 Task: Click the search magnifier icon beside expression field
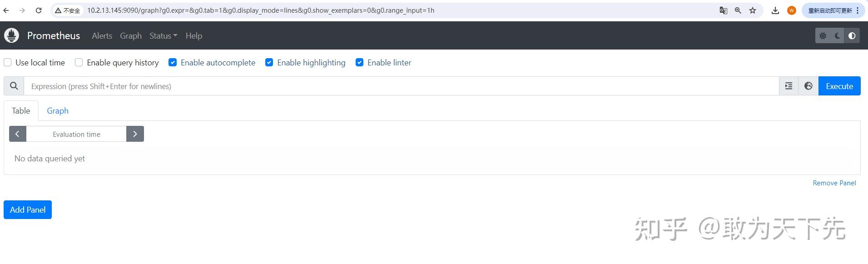[x=14, y=86]
